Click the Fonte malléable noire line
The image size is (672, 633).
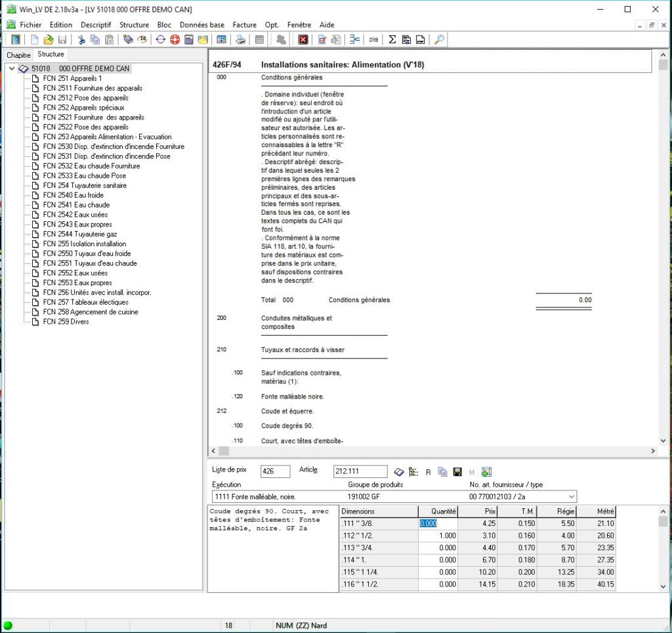pyautogui.click(x=292, y=397)
